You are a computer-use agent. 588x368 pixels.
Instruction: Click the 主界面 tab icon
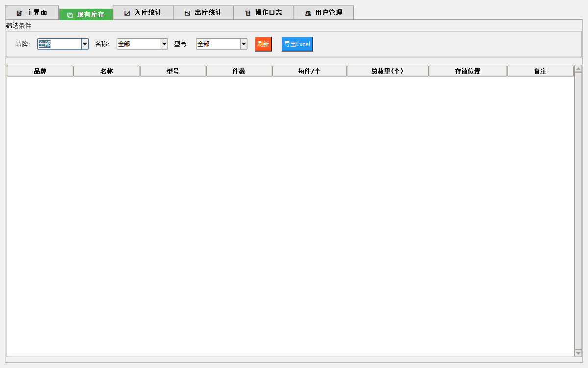point(19,13)
